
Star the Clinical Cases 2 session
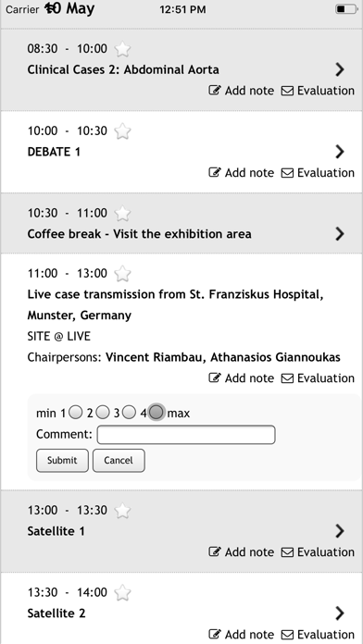[122, 50]
